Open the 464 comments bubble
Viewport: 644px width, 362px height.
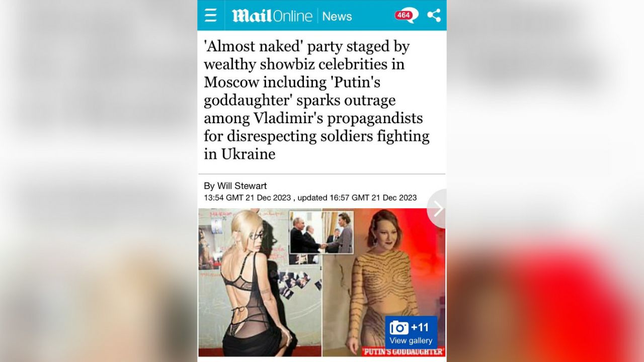(x=406, y=15)
